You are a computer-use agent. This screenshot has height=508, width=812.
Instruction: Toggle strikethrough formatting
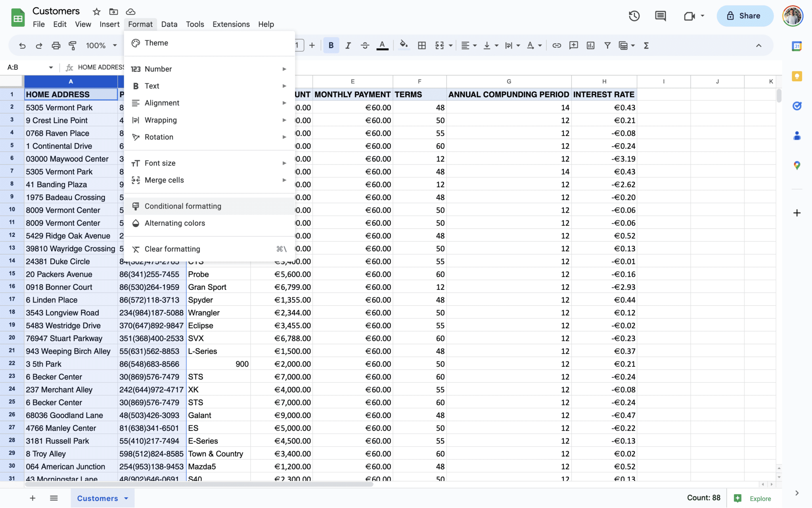click(x=365, y=46)
